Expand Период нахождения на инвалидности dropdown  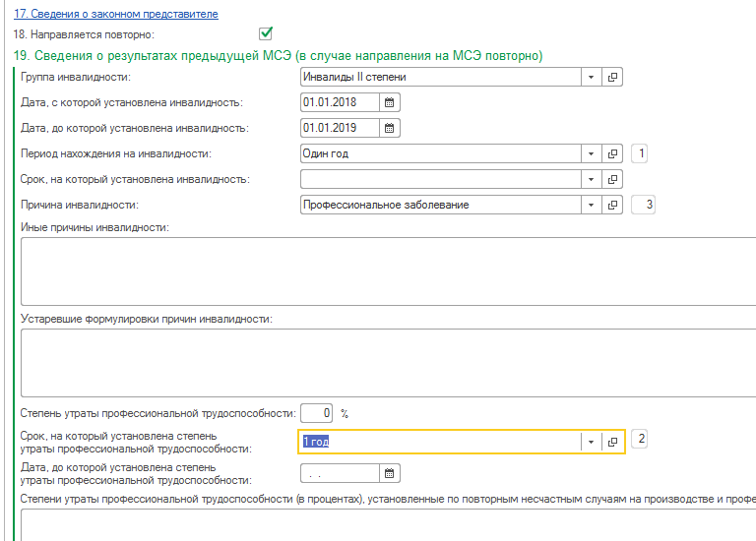point(591,153)
